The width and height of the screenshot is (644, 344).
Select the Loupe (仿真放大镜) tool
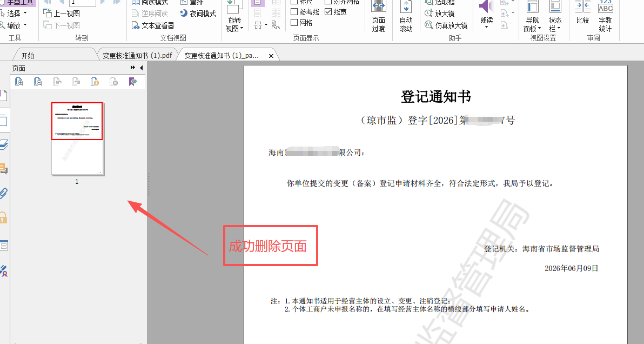click(x=446, y=25)
